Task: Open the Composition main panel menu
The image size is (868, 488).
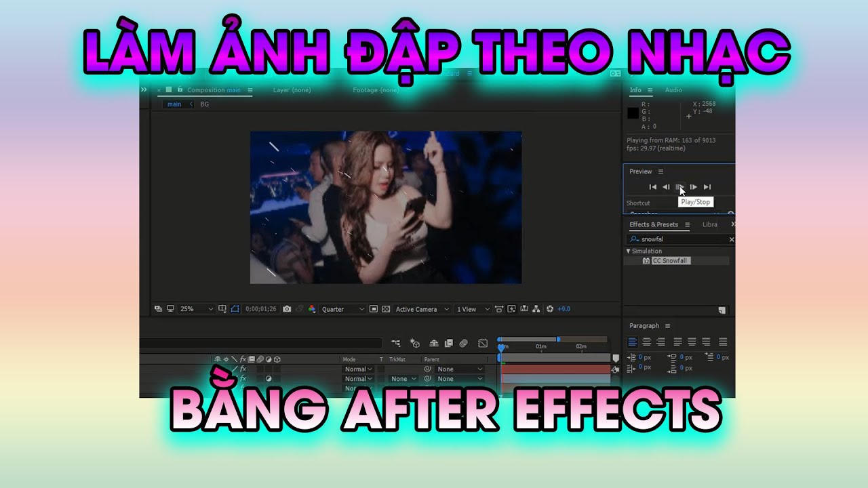Action: 250,90
